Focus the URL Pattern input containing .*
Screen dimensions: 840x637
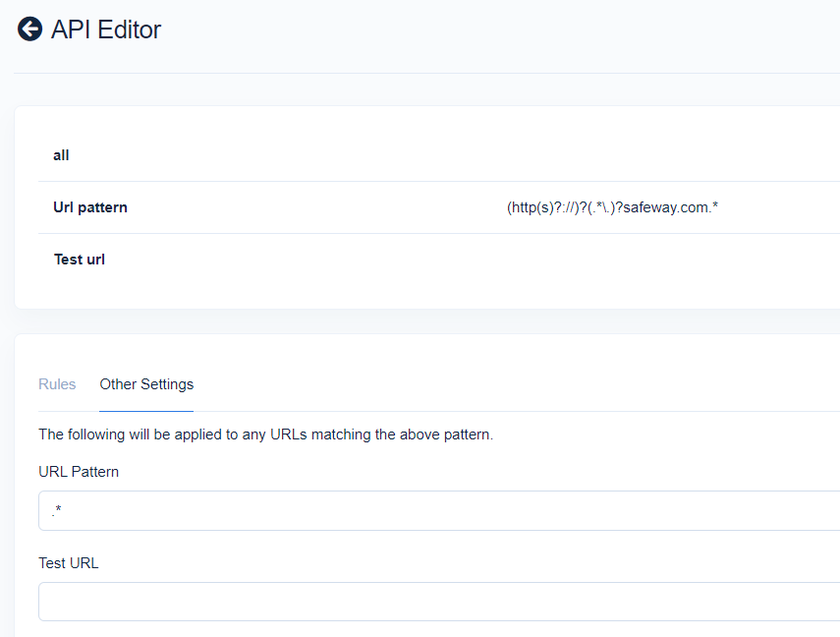[439, 510]
